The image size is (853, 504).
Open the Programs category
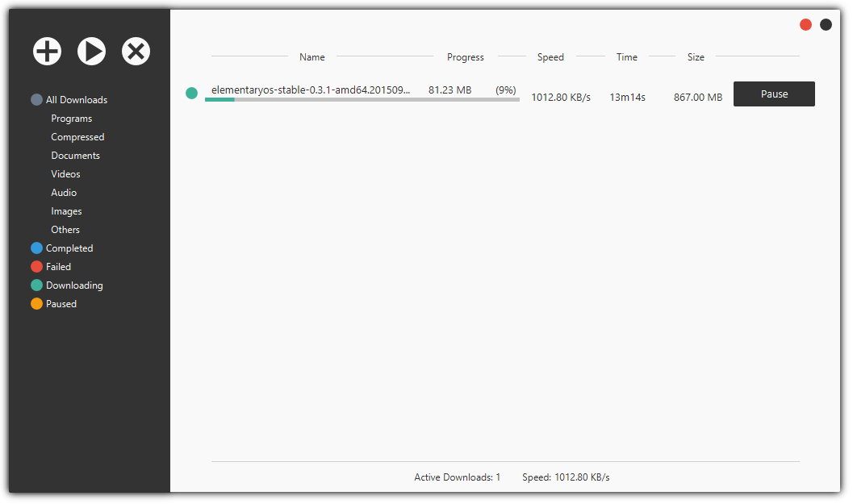pos(72,119)
